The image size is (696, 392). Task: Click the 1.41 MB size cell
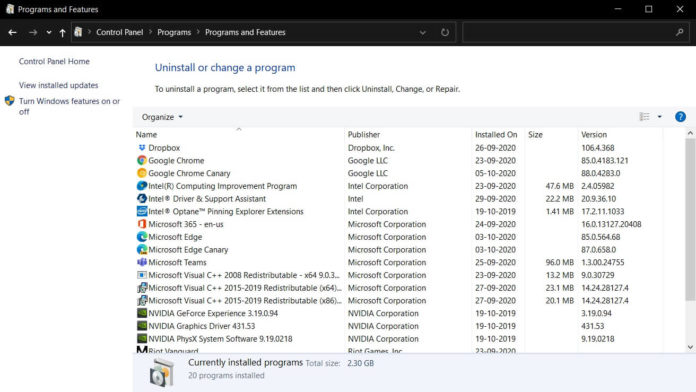click(x=559, y=211)
